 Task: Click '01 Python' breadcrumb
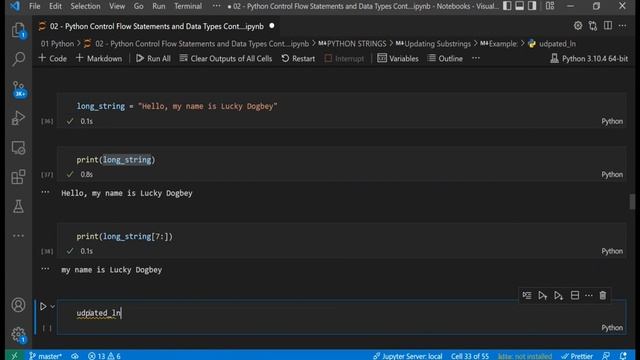point(57,44)
